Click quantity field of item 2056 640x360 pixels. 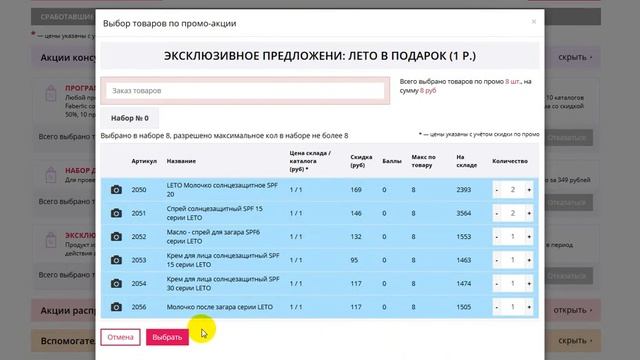tap(513, 307)
